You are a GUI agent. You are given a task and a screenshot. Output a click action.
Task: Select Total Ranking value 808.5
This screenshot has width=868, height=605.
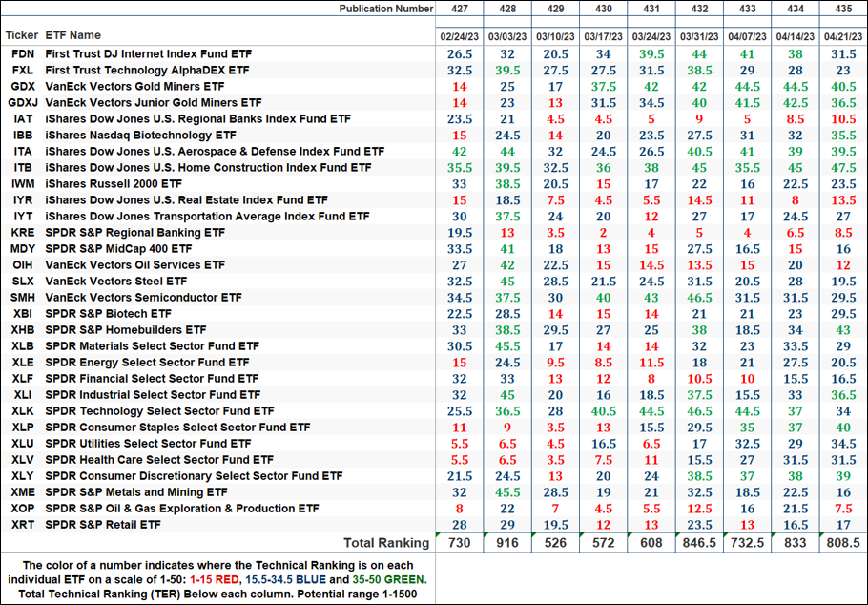point(843,544)
